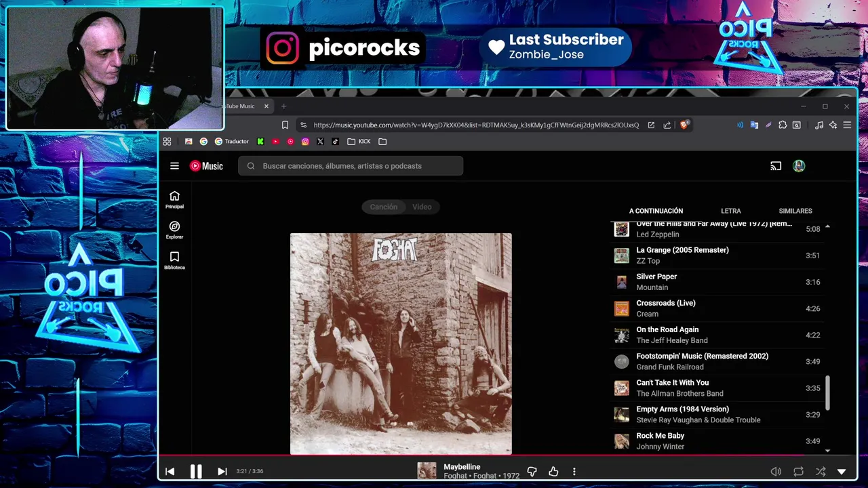The width and height of the screenshot is (868, 488).
Task: Click the volume speaker icon
Action: click(x=776, y=472)
